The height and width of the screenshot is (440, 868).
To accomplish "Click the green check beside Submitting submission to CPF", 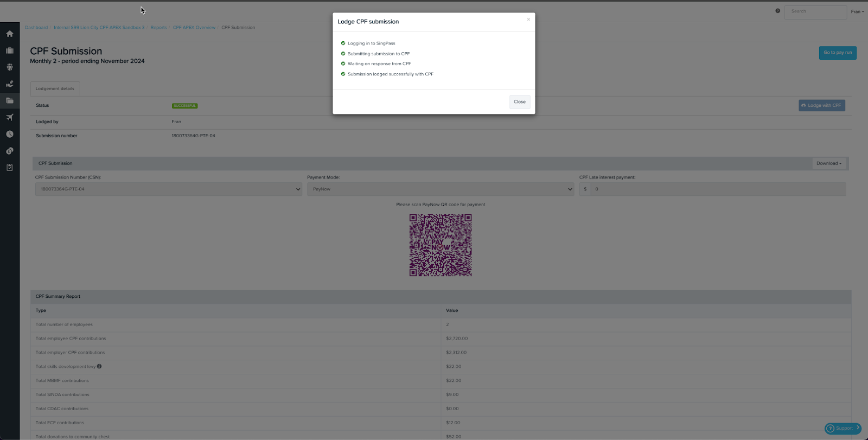I will [x=343, y=53].
